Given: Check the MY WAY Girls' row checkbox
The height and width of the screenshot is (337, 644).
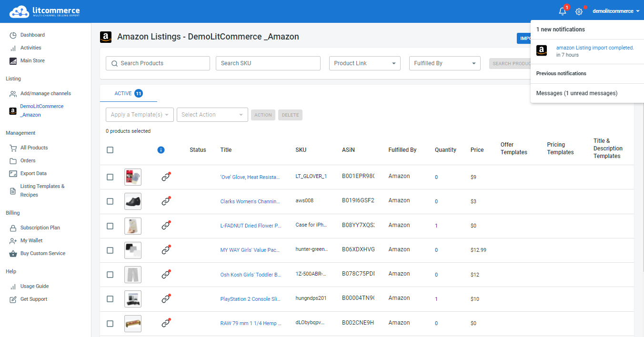Looking at the screenshot, I should 110,250.
